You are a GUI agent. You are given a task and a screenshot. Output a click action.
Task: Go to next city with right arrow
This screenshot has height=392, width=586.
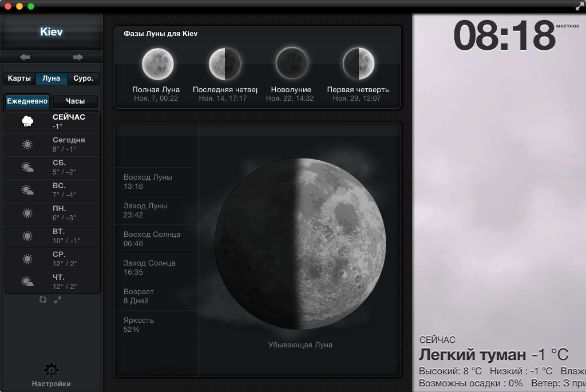coord(78,57)
